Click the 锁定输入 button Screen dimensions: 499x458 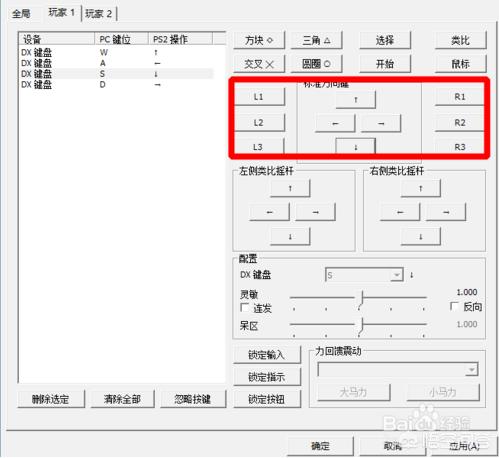(x=267, y=355)
